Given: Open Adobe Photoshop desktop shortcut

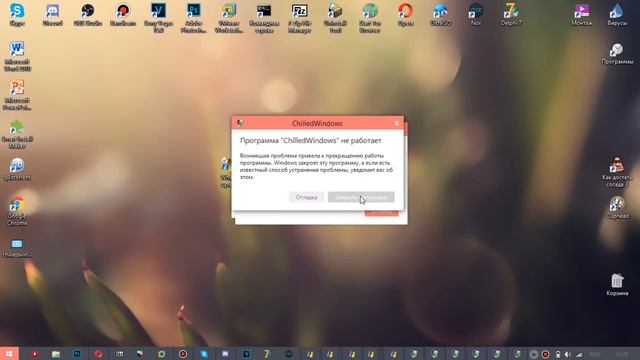Looking at the screenshot, I should (x=193, y=18).
